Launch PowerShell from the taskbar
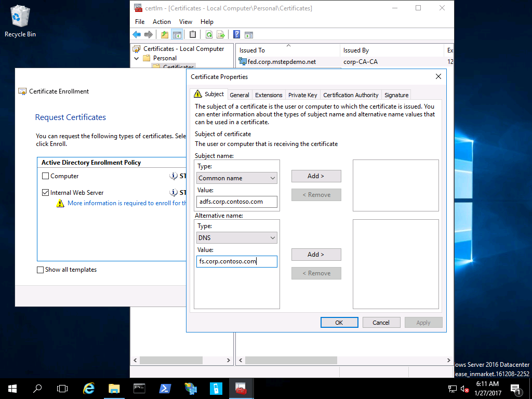The image size is (532, 399). pos(165,388)
